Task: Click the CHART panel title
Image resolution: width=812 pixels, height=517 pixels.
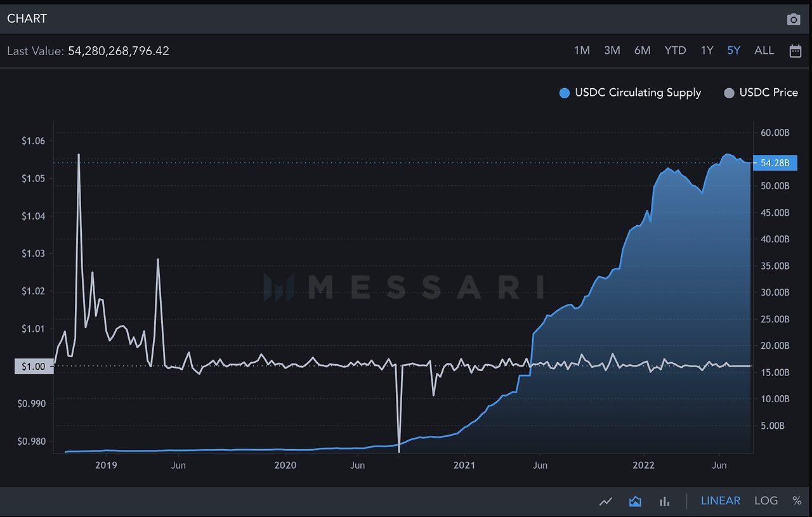Action: pyautogui.click(x=27, y=18)
